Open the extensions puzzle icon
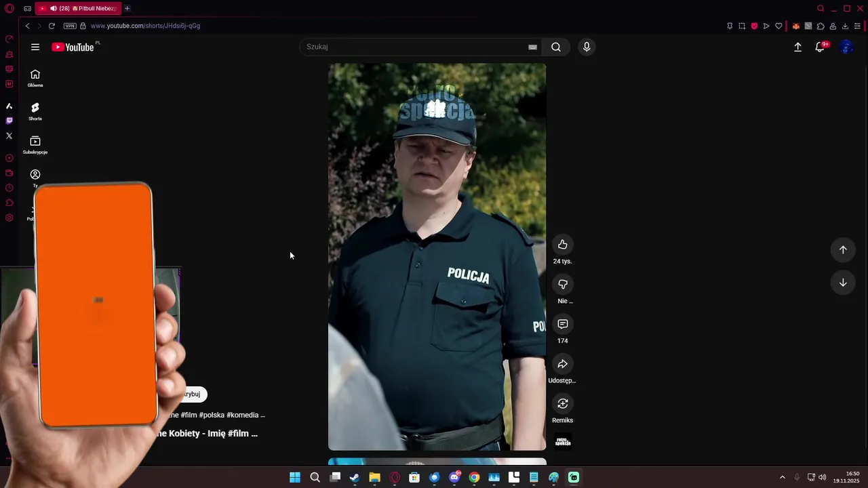 tap(821, 26)
